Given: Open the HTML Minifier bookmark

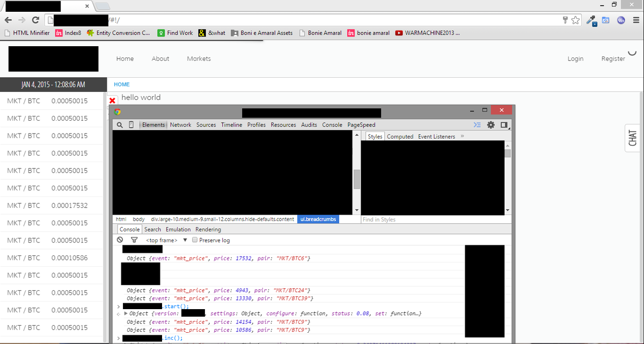Looking at the screenshot, I should [x=27, y=33].
